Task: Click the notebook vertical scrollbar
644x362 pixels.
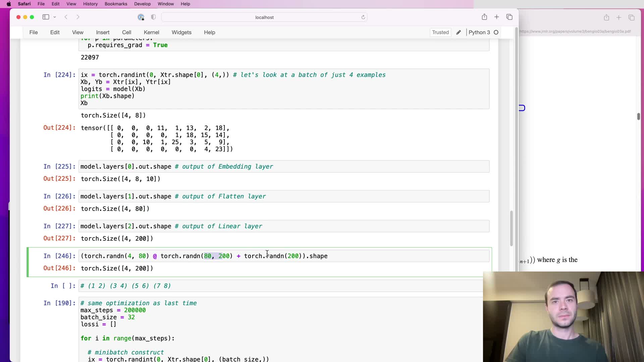Action: pyautogui.click(x=511, y=228)
